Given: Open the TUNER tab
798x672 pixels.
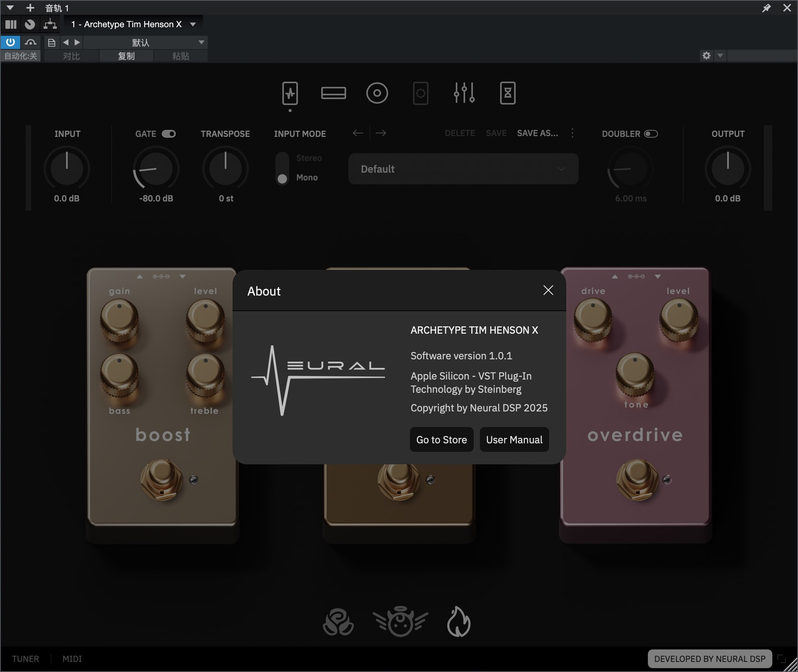Looking at the screenshot, I should pos(25,659).
